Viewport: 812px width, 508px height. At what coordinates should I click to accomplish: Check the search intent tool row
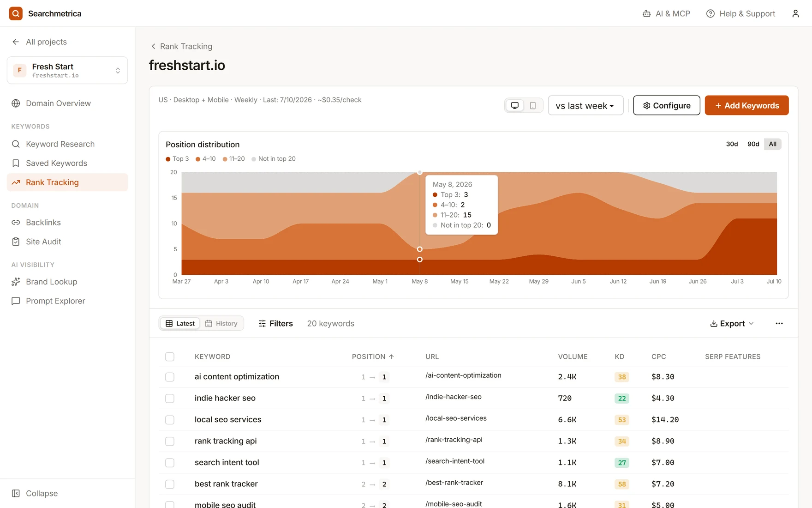coord(170,463)
